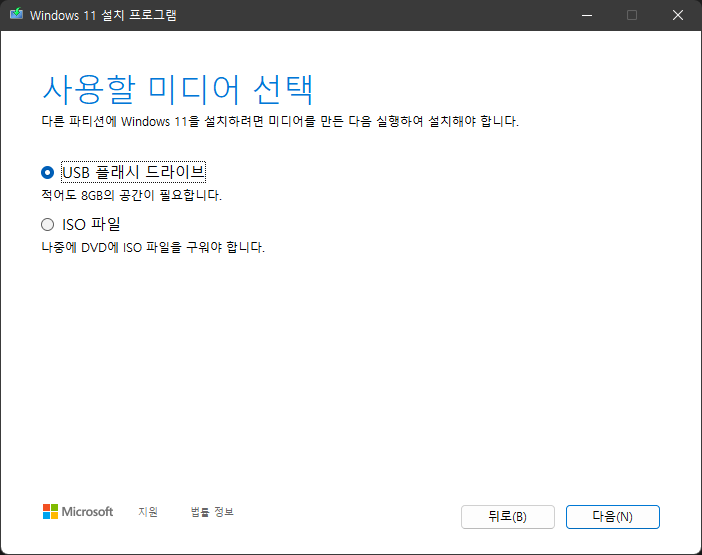
Task: Open the 지원 support link
Action: [x=148, y=512]
